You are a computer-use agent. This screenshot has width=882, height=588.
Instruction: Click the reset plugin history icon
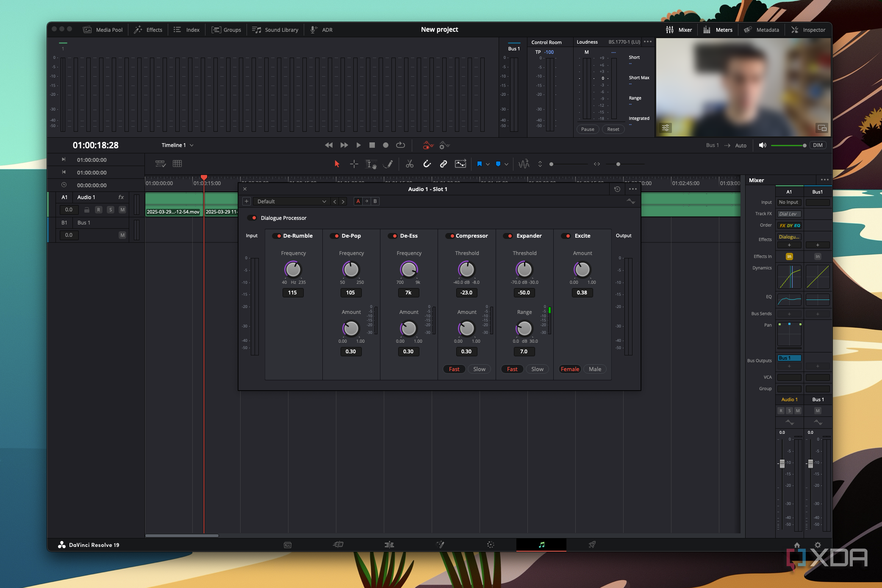617,189
